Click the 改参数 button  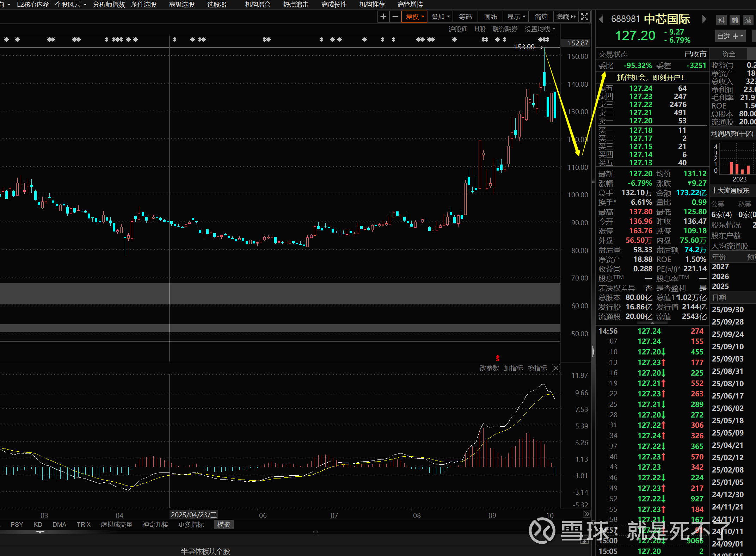pyautogui.click(x=489, y=368)
